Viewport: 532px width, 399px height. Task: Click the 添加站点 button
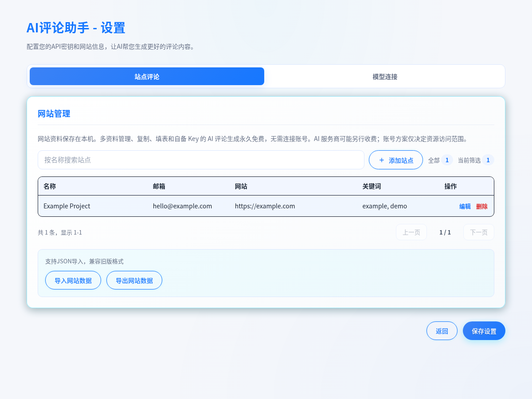396,160
